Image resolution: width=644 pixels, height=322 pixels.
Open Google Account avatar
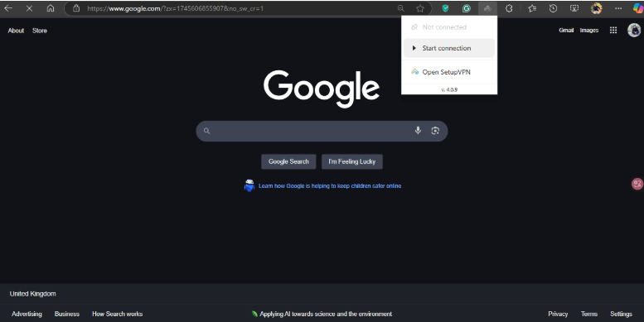(634, 30)
